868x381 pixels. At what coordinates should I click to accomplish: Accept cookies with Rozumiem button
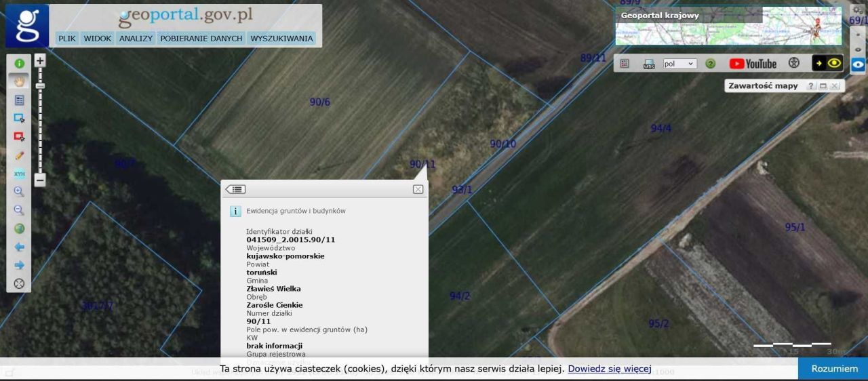[834, 369]
